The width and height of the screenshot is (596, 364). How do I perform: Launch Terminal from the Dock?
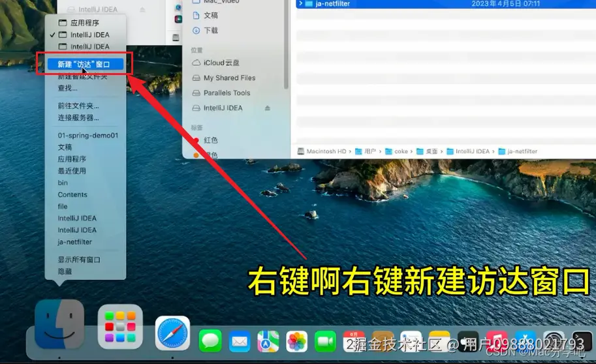pos(582,341)
